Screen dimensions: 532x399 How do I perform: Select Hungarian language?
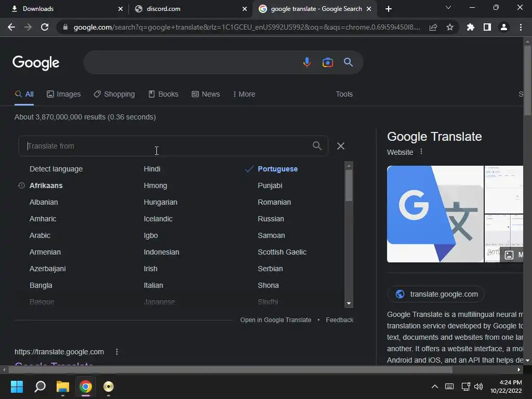click(x=160, y=202)
